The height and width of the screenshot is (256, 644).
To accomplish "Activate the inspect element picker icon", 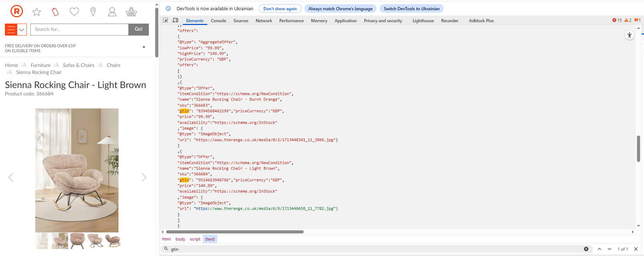I will pos(165,20).
